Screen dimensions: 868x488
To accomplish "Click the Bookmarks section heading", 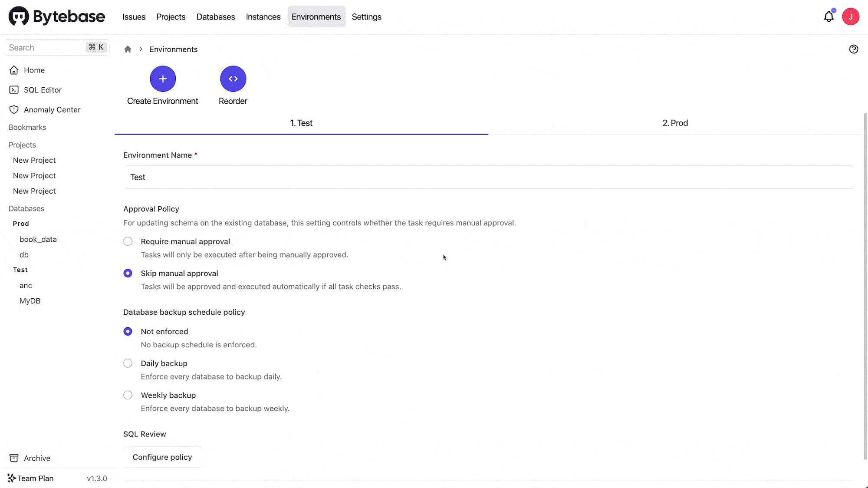I will click(27, 127).
